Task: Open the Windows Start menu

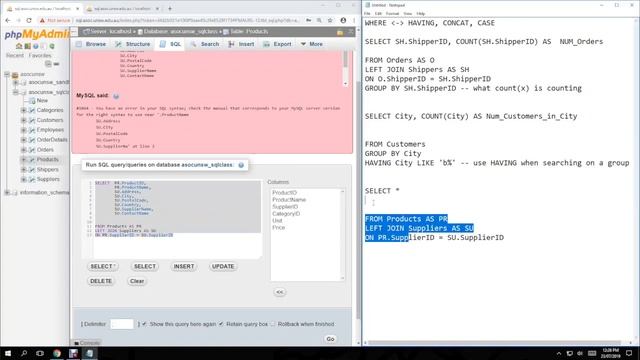Action: pos(8,353)
